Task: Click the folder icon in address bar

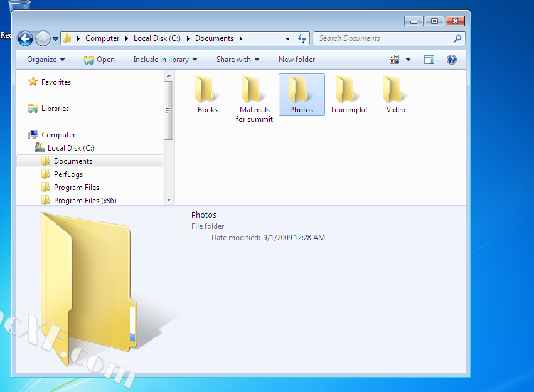Action: [67, 38]
